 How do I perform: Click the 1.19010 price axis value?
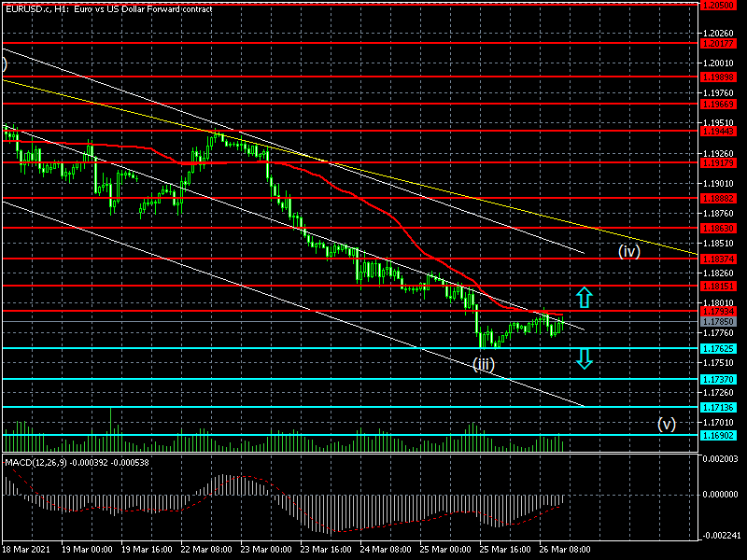[x=718, y=184]
